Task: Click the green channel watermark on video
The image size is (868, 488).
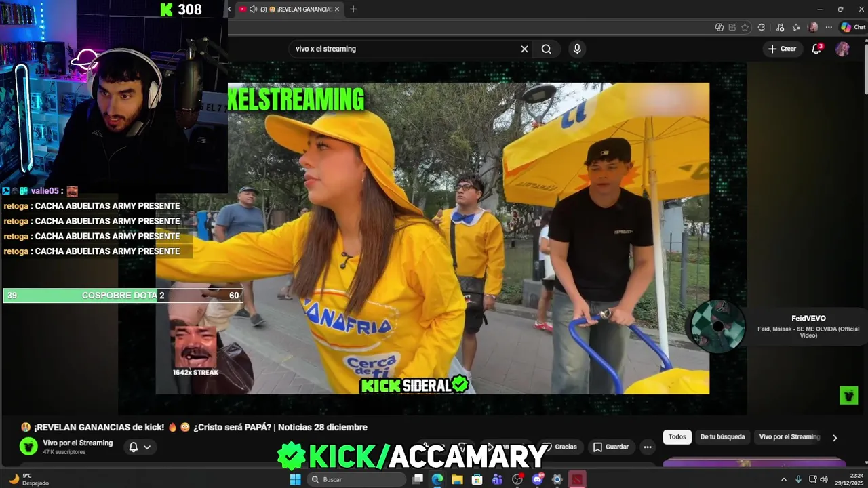Action: (x=849, y=395)
